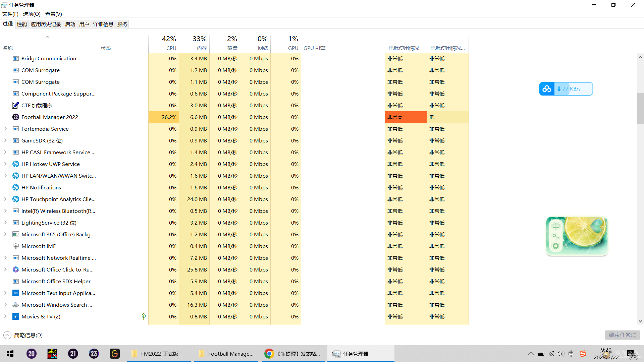This screenshot has height=362, width=644.
Task: Select the Intel(R) Wireless Bluetooth row
Action: point(234,211)
